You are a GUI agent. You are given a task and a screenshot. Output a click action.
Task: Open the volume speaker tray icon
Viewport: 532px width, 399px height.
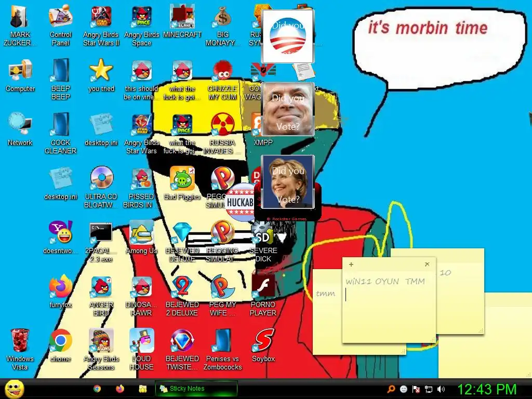pos(441,389)
